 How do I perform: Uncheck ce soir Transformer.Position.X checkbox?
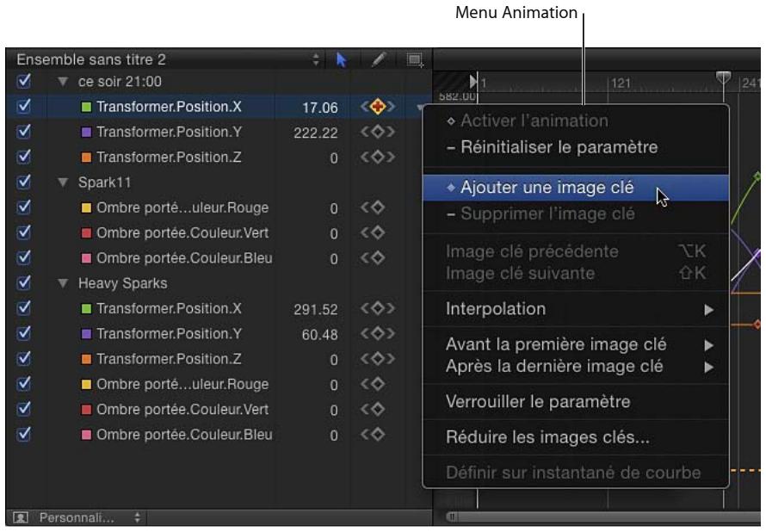click(x=24, y=107)
